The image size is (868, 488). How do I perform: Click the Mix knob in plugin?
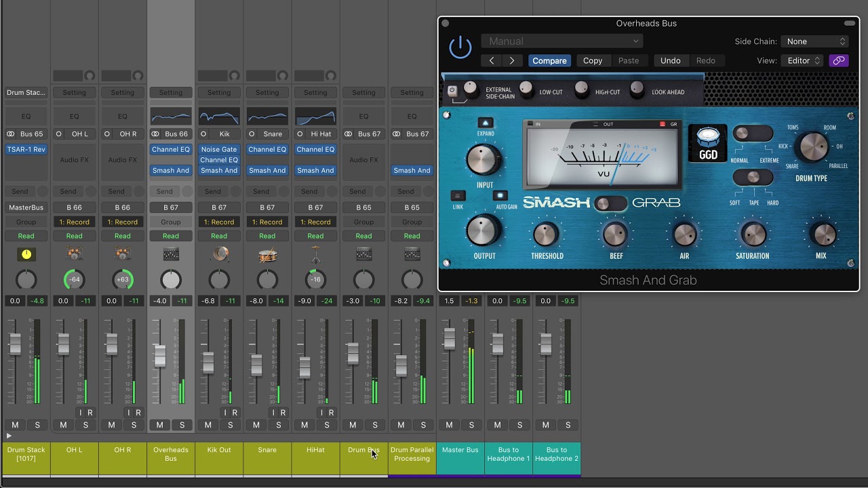pyautogui.click(x=824, y=235)
